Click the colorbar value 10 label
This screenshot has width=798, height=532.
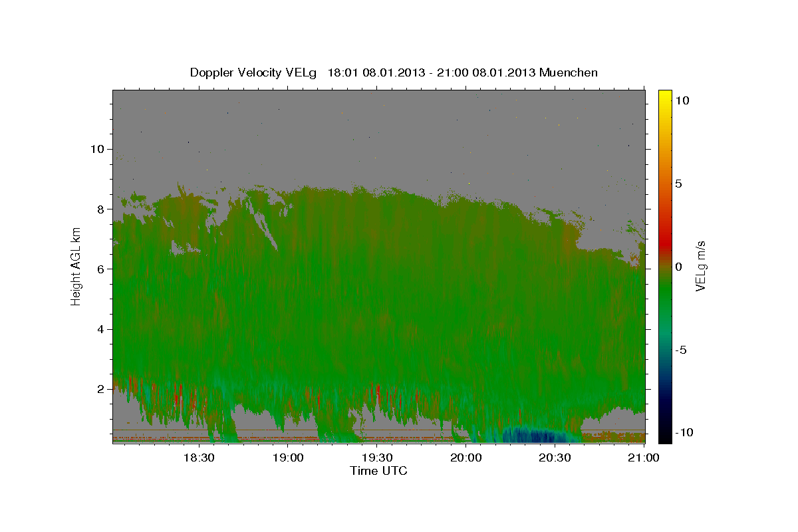tap(682, 100)
